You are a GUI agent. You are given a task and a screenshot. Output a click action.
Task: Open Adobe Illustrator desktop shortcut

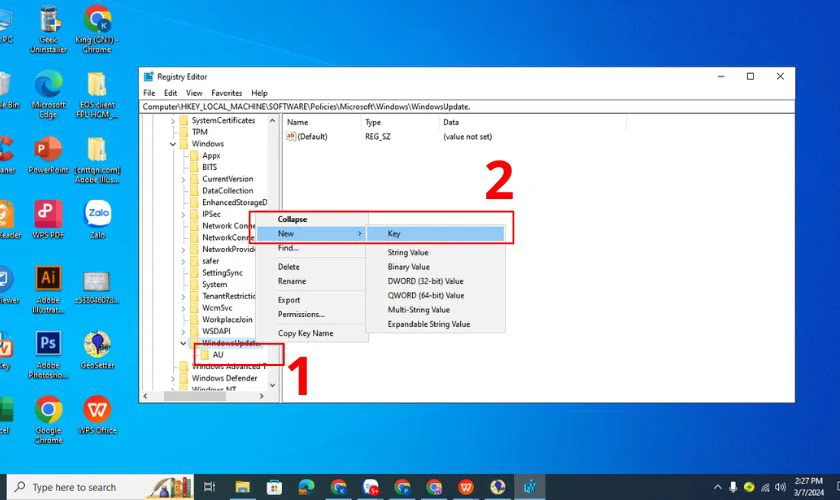click(x=48, y=290)
